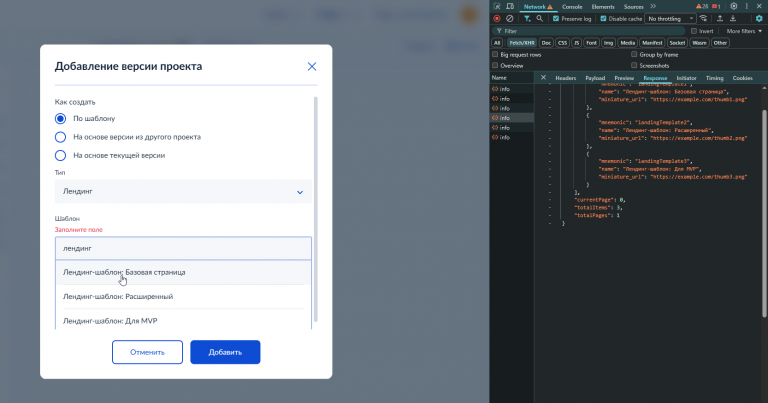Viewport: 768px width, 403px height.
Task: Click the 'Отменить' button
Action: (147, 352)
